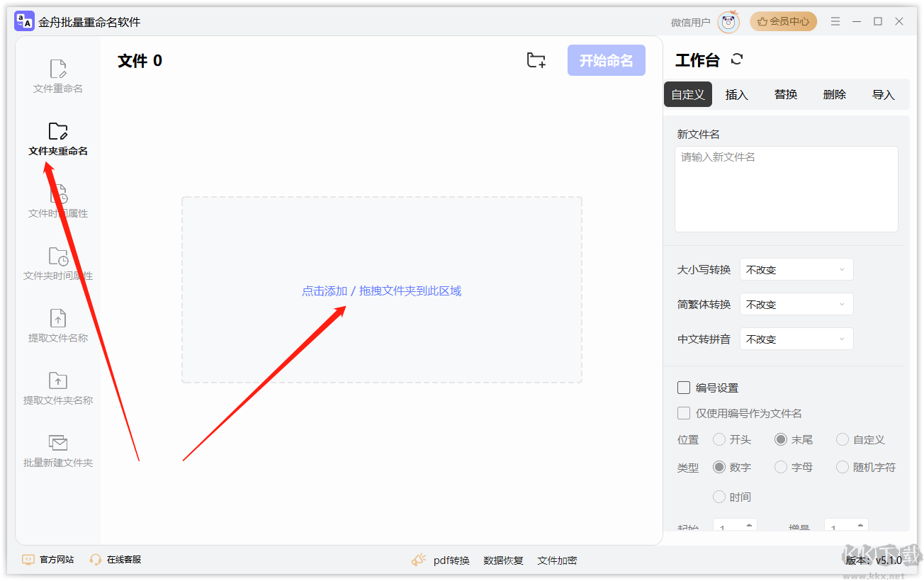Enable the 编号设置 checkbox
Image resolution: width=924 pixels, height=581 pixels.
point(684,388)
